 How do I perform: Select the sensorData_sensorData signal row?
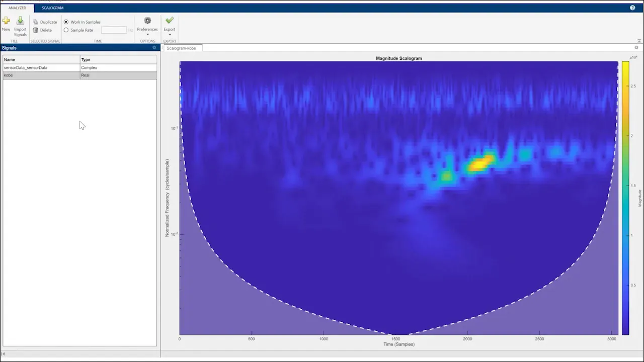click(40, 67)
